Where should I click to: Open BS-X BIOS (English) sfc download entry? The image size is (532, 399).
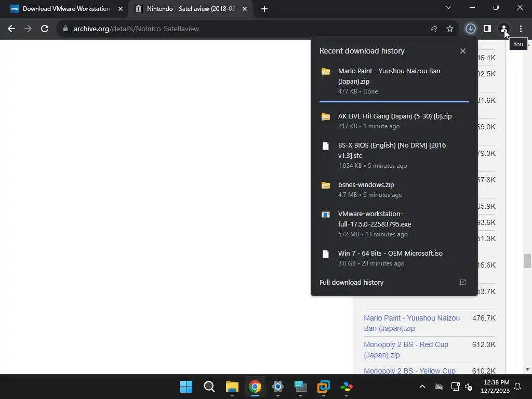coord(394,155)
